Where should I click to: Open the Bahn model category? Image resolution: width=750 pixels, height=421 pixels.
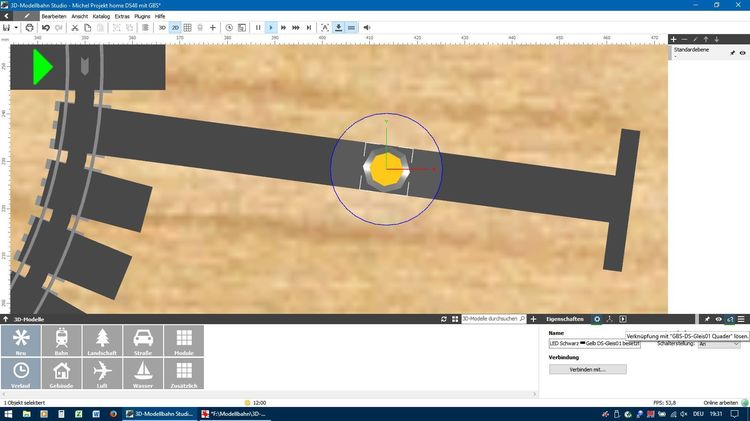(x=61, y=341)
